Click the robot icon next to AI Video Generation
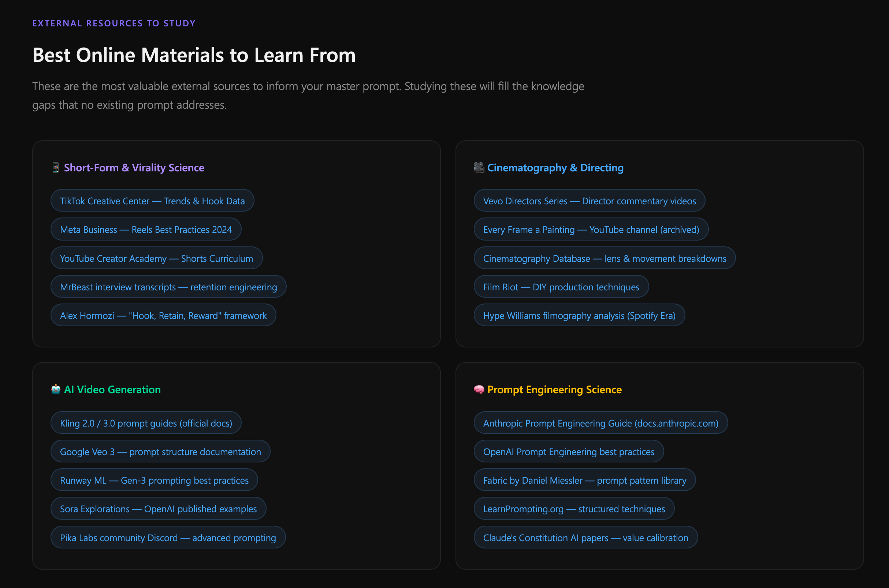 (x=56, y=390)
